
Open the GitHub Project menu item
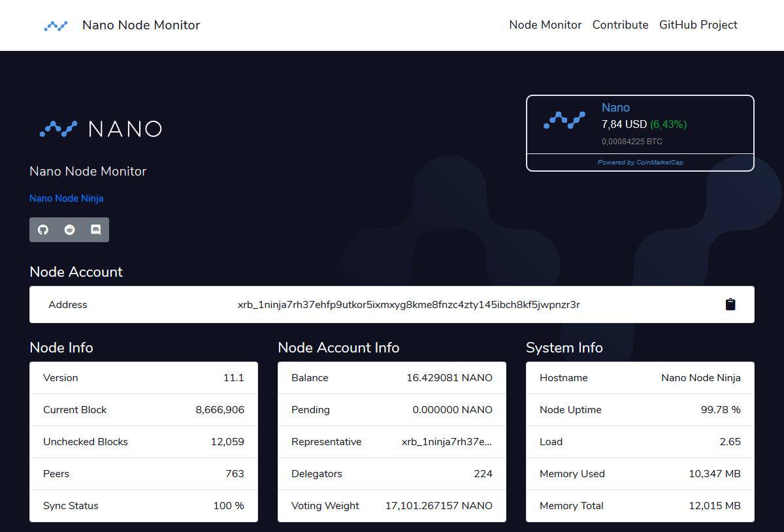[x=698, y=25]
